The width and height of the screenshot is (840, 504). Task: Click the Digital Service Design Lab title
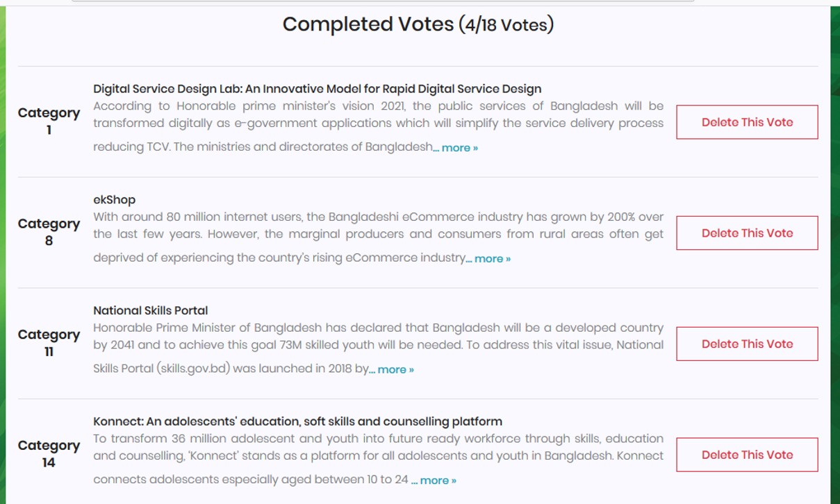(317, 89)
